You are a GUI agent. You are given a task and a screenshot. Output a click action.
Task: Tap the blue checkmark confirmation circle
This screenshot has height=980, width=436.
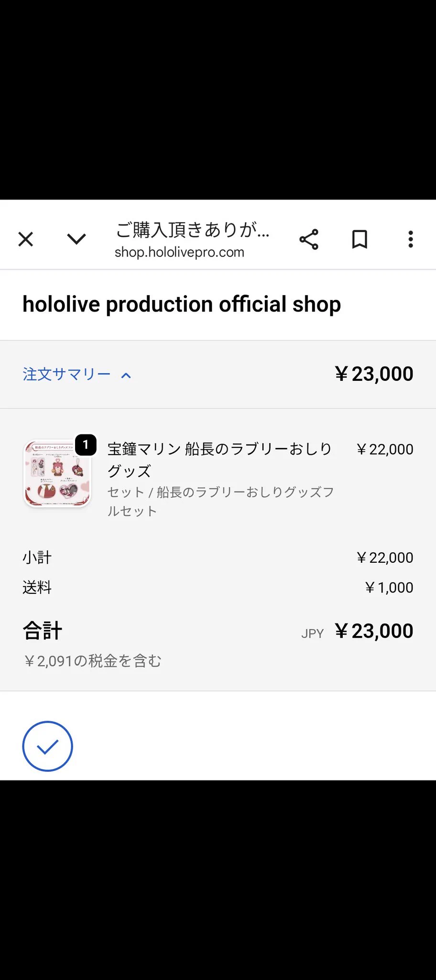(x=47, y=746)
